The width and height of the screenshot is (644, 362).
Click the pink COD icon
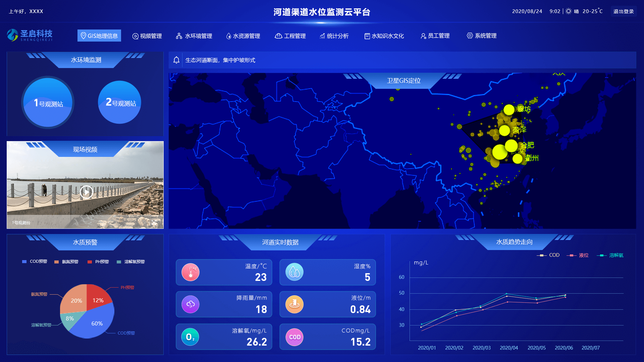294,337
